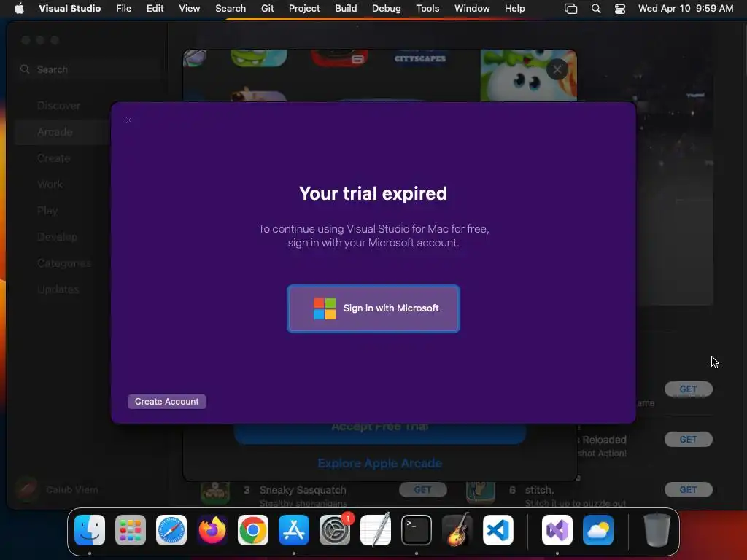This screenshot has width=747, height=560.
Task: Select Play in App Store sidebar
Action: point(47,211)
